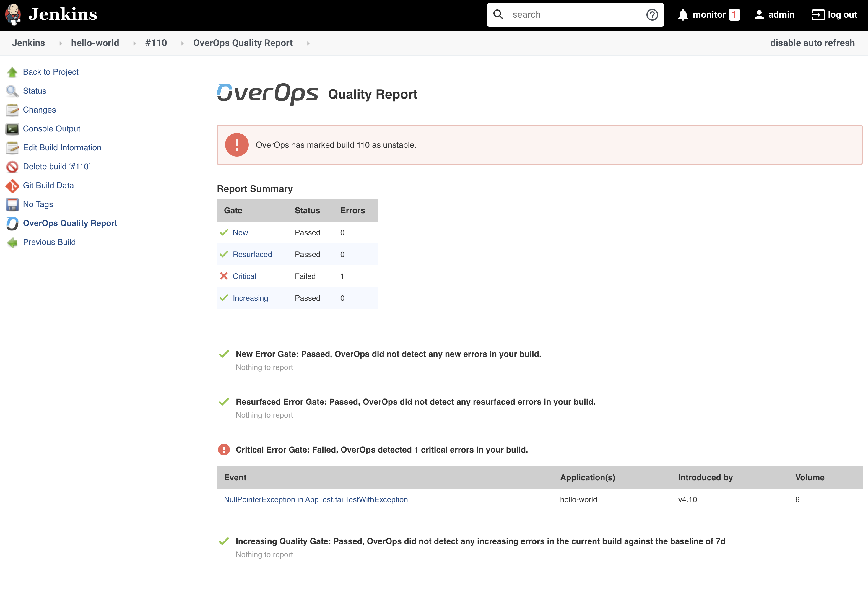Click the OverOps sidebar logo icon
868x589 pixels.
tap(12, 223)
